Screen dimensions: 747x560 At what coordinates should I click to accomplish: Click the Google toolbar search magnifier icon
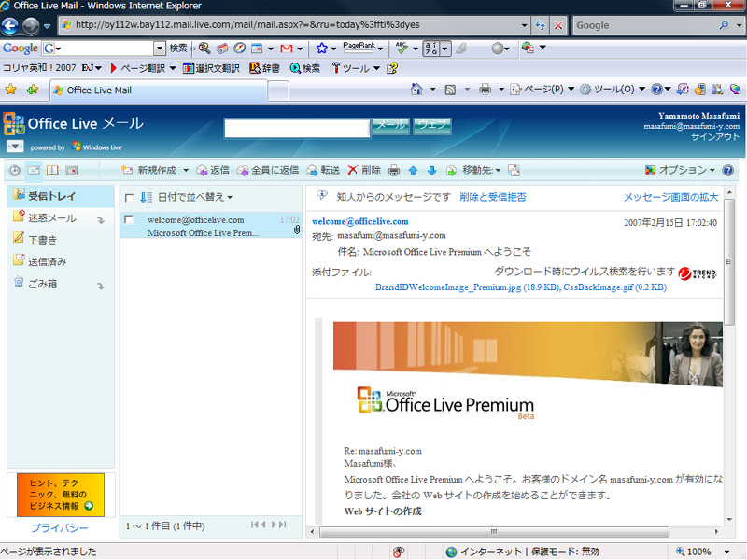click(204, 49)
